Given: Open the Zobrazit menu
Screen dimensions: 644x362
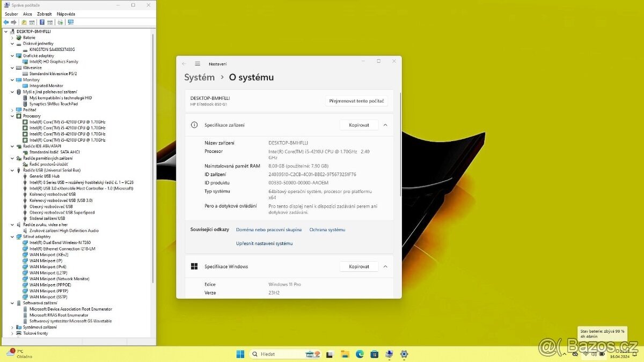Looking at the screenshot, I should [x=45, y=14].
